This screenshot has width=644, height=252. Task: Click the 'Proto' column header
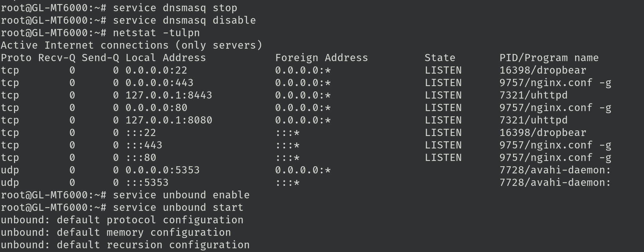point(16,58)
